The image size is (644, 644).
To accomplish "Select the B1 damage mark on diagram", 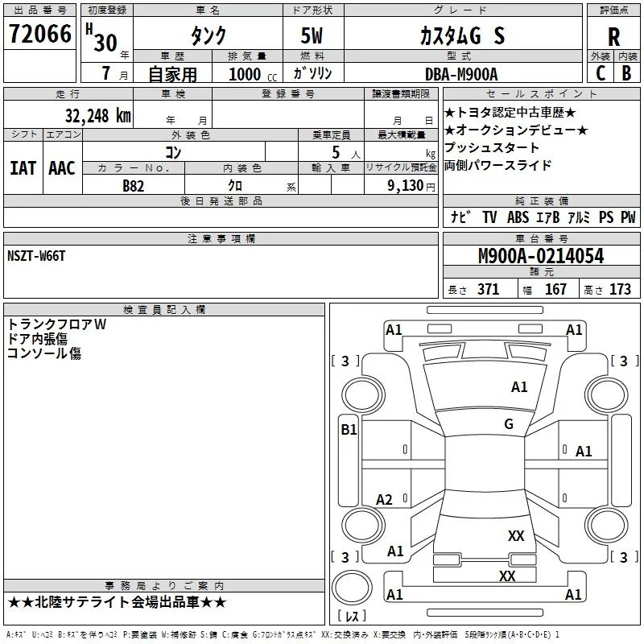I will [349, 430].
